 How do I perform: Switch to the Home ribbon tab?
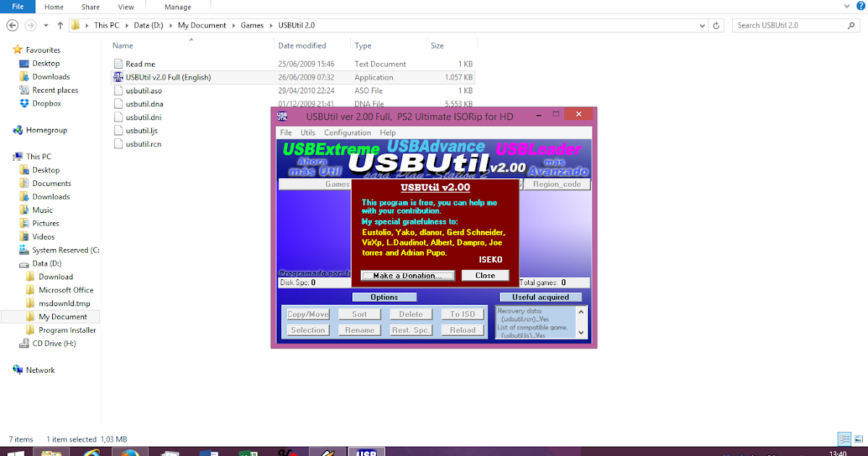point(54,7)
